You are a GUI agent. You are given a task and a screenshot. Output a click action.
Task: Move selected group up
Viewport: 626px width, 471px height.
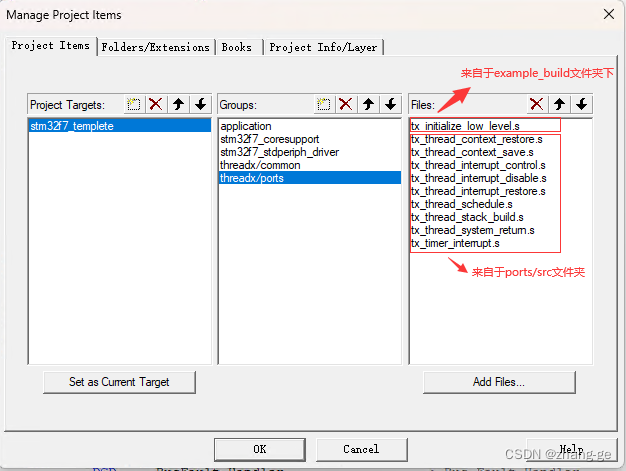[368, 105]
